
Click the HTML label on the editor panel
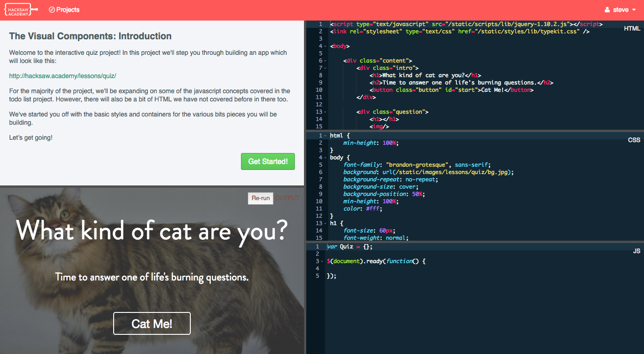coord(632,28)
